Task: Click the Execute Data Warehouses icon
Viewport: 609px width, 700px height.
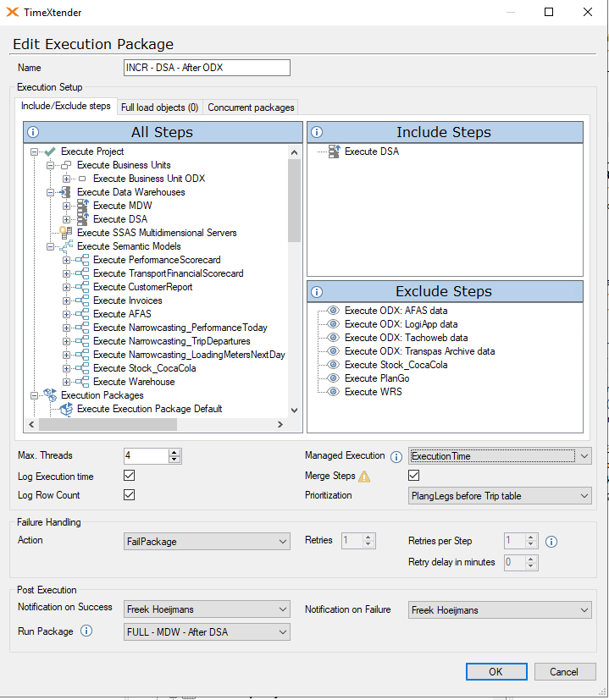Action: pyautogui.click(x=65, y=192)
